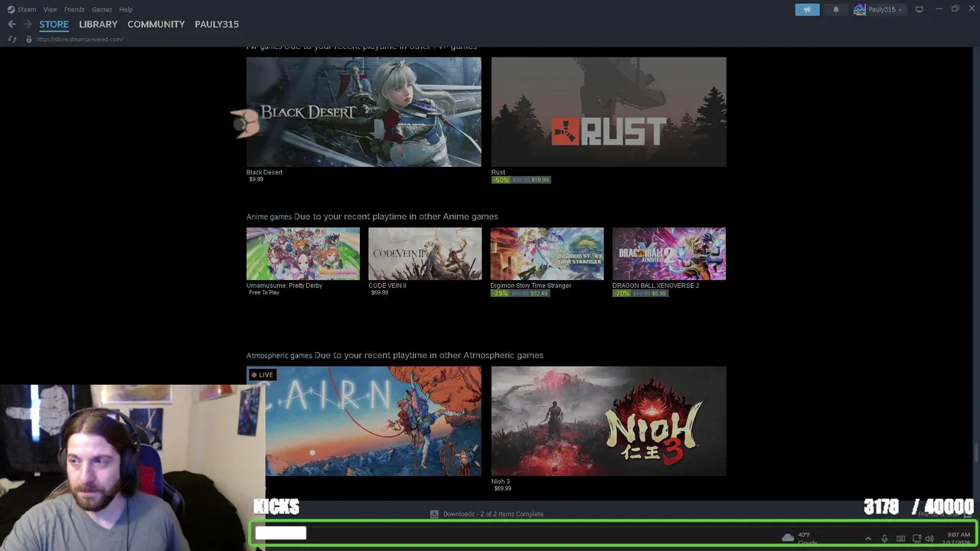Switch to the LIBRARY tab

click(98, 24)
